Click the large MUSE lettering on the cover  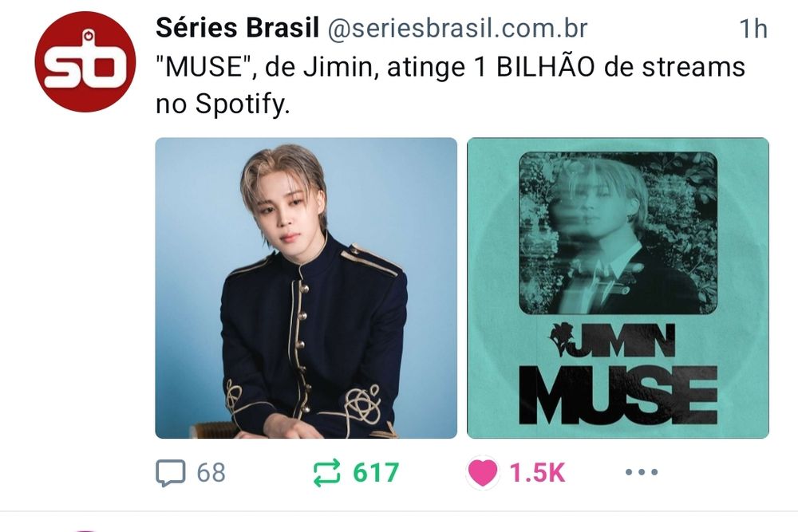618,395
